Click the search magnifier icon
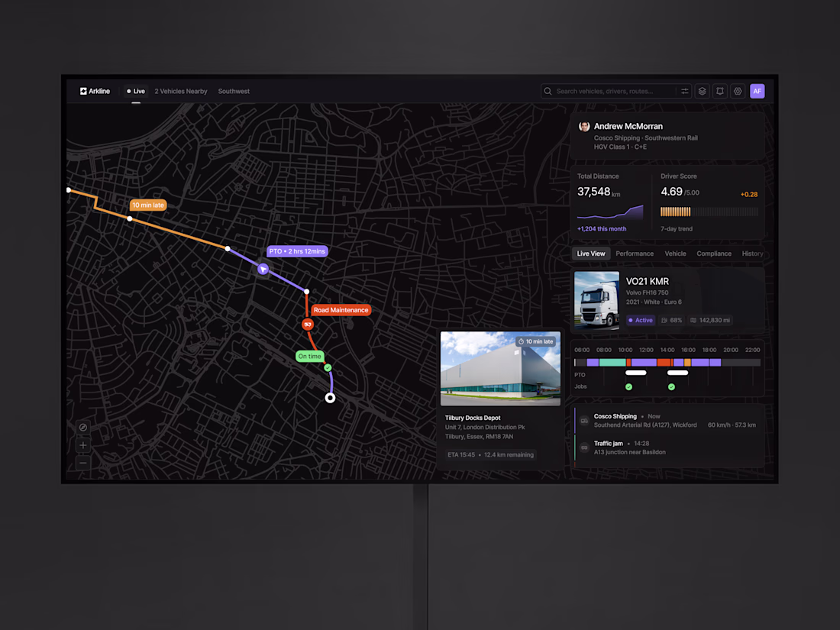This screenshot has width=840, height=630. coord(548,91)
